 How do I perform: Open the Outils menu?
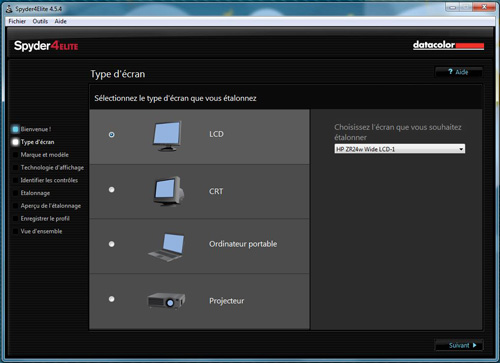tap(40, 21)
